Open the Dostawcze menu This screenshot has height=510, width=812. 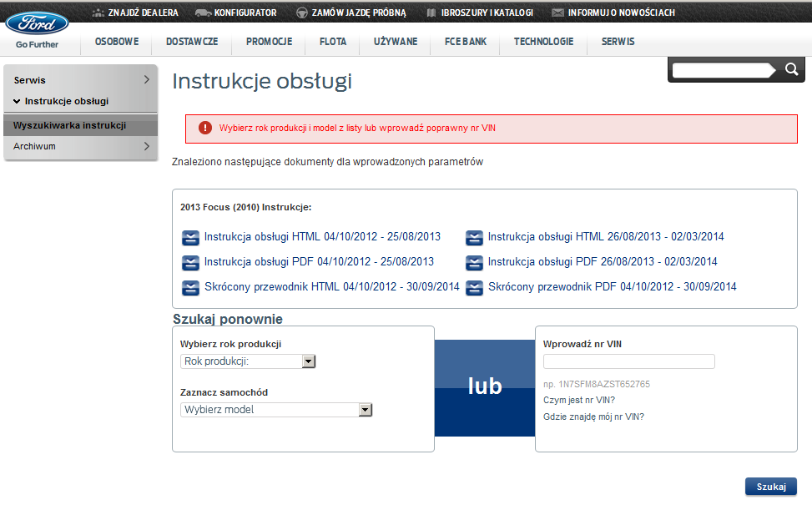click(x=192, y=42)
